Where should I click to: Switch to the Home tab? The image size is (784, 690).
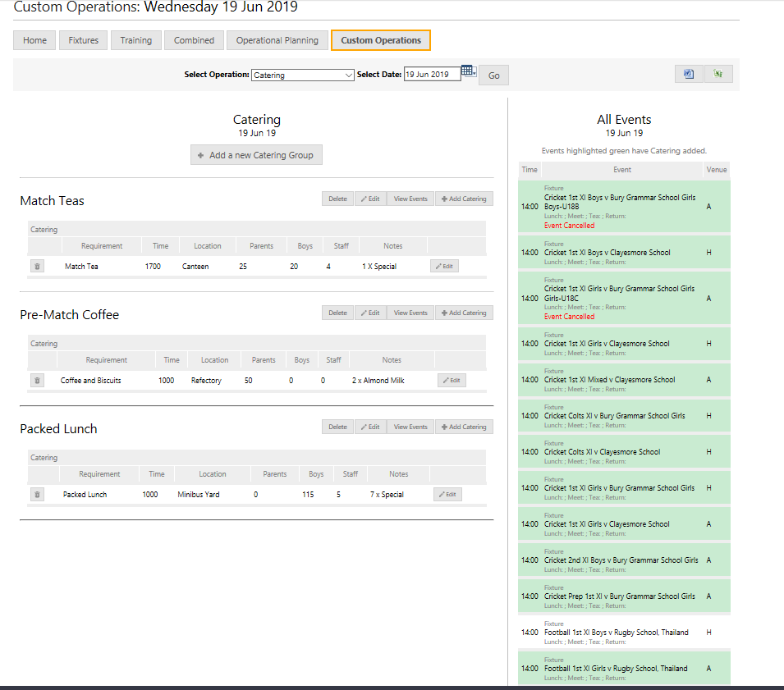coord(34,40)
